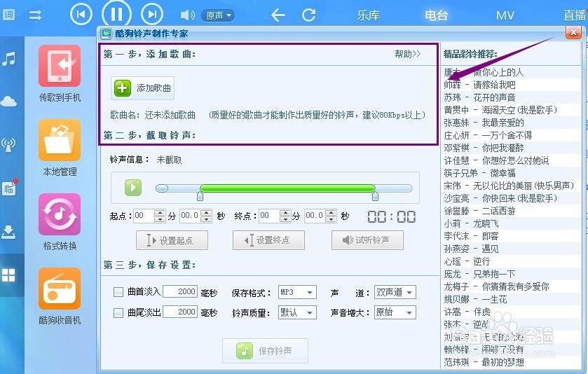Viewport: 588px width, 374px height.
Task: Click the 终点 minutes input field
Action: click(269, 216)
